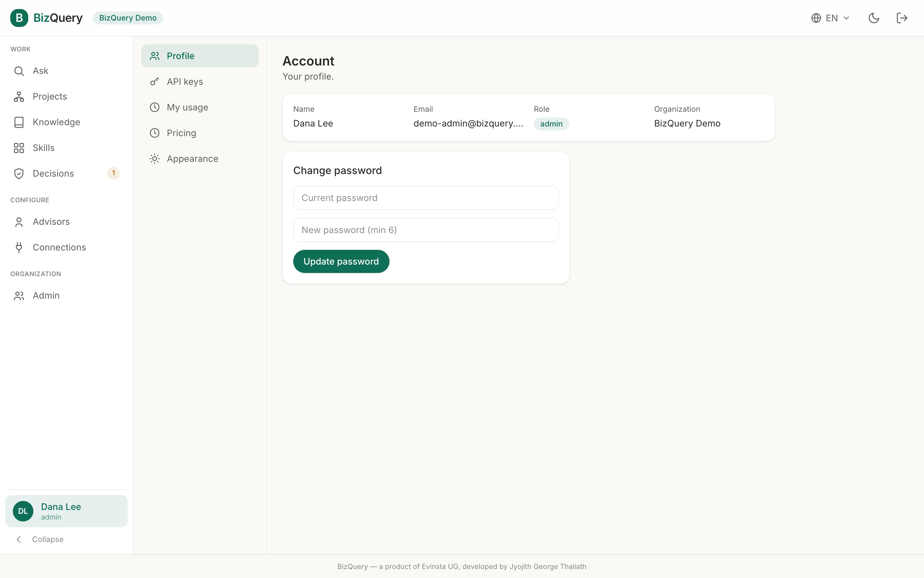Image resolution: width=924 pixels, height=578 pixels.
Task: Click the Change password heading
Action: (x=338, y=171)
